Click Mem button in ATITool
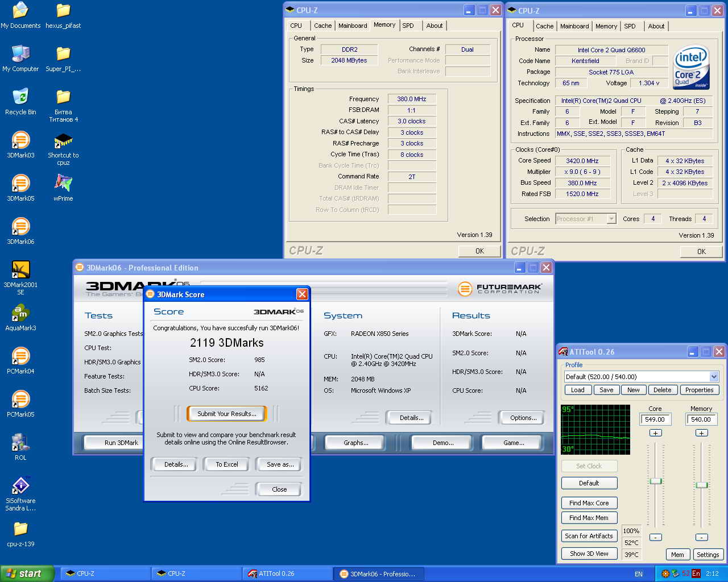 coord(677,555)
